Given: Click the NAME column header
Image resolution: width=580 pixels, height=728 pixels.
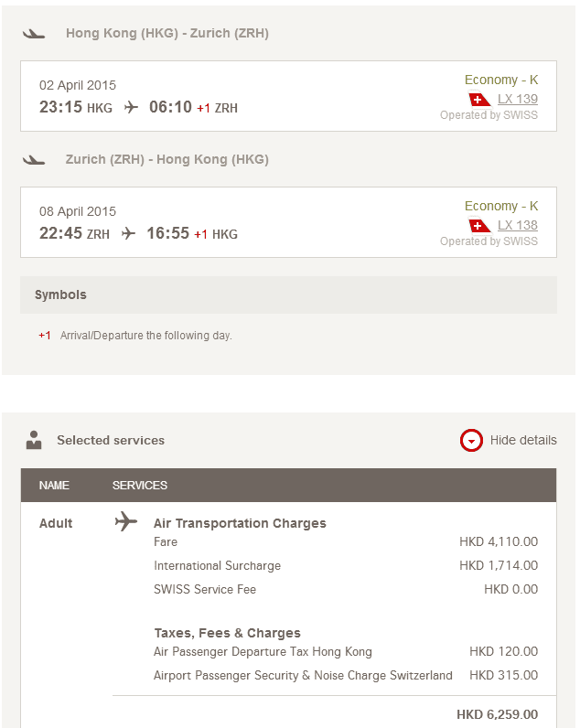Looking at the screenshot, I should 54,486.
